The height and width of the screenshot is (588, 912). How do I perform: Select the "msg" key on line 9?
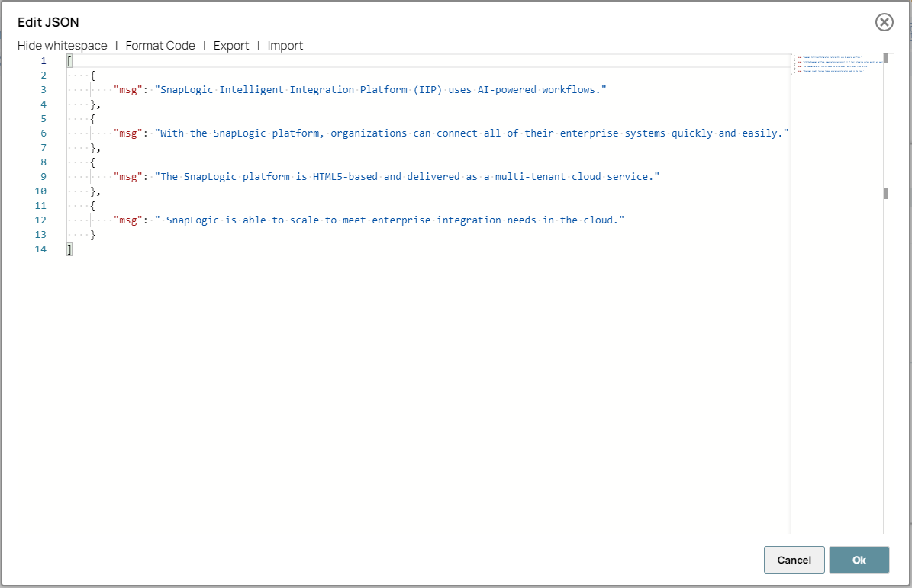coord(127,176)
